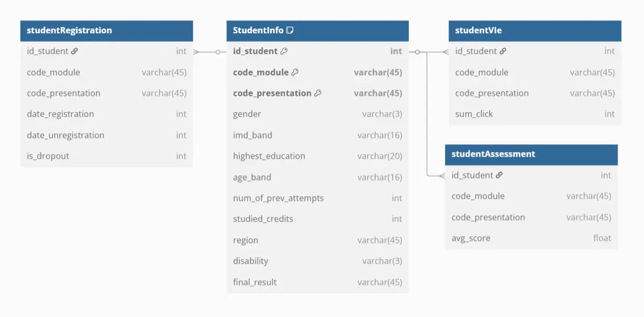The height and width of the screenshot is (317, 644).
Task: Click key icon beside StudentInfo code_presentation
Action: point(318,93)
